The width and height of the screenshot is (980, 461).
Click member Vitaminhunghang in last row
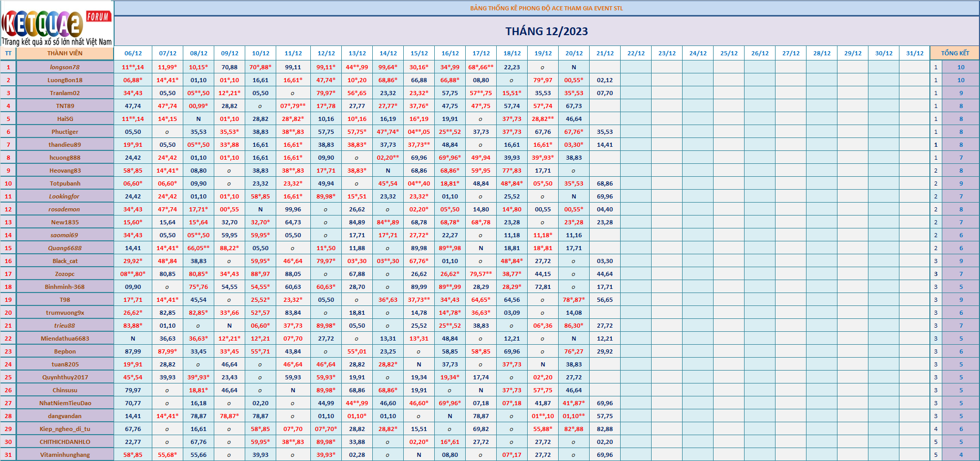65,455
